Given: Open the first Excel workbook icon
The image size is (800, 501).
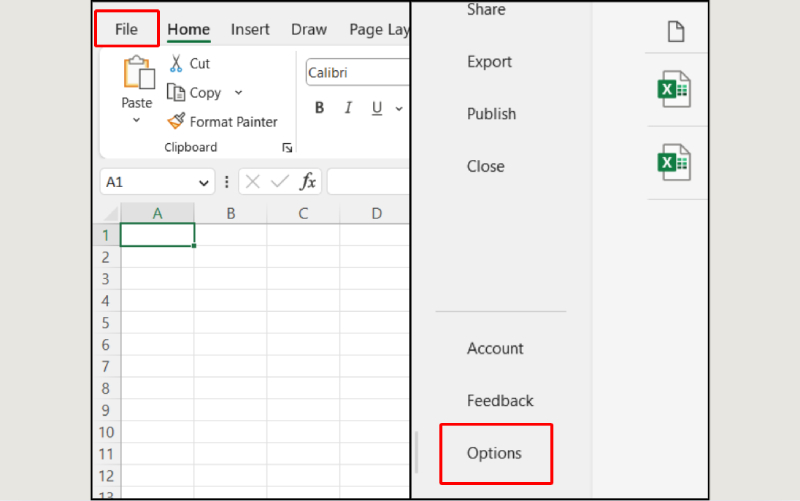Looking at the screenshot, I should pyautogui.click(x=674, y=89).
